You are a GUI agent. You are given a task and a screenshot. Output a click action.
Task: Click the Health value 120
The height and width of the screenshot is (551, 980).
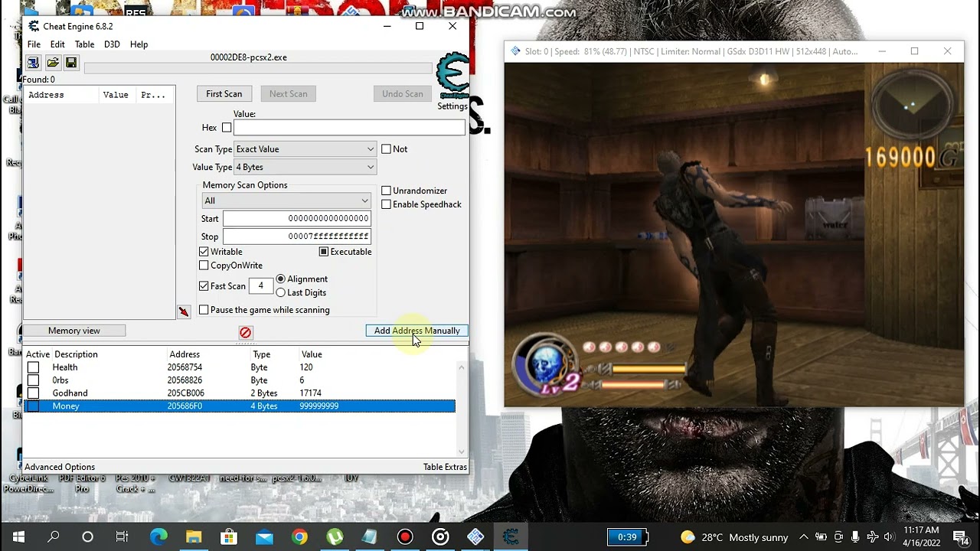point(306,367)
